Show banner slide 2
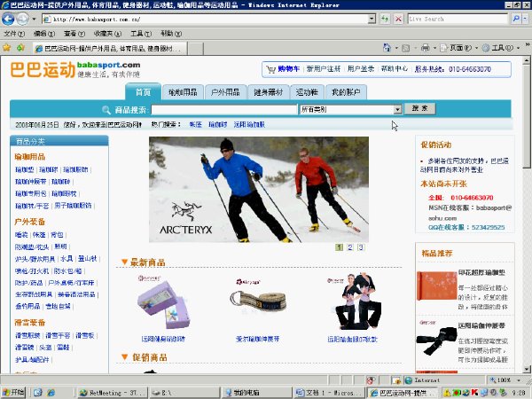Screen dimensions: 532x399 pyautogui.click(x=350, y=247)
